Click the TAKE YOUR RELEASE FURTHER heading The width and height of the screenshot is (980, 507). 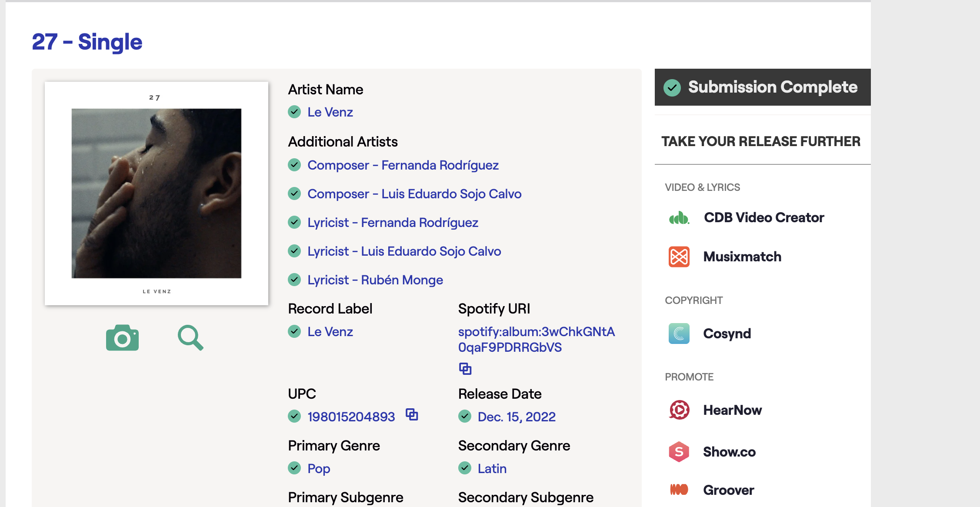(x=761, y=141)
